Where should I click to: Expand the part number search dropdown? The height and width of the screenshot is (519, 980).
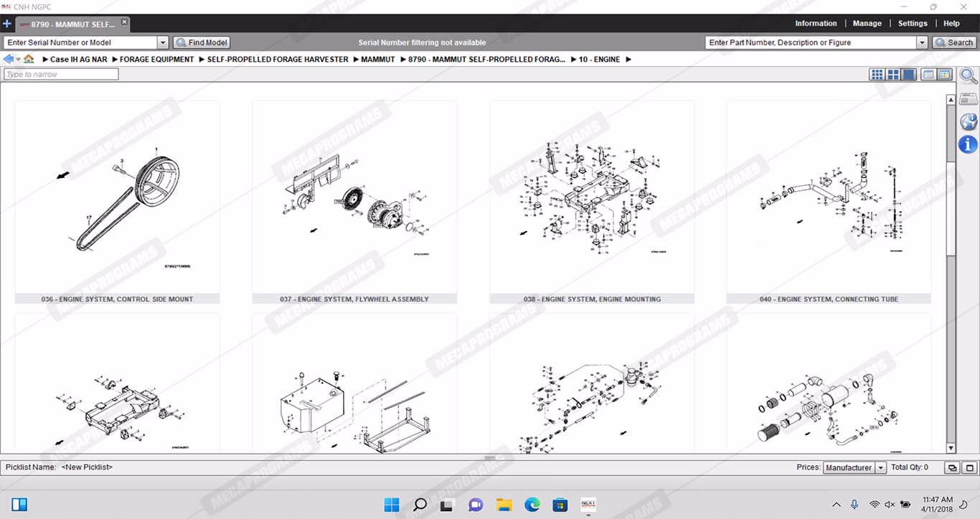tap(922, 43)
